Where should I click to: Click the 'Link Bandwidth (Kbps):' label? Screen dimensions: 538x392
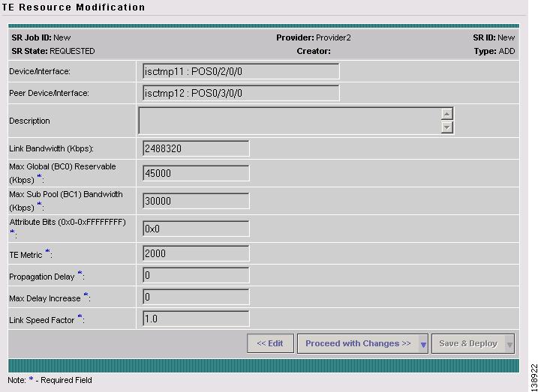(52, 148)
